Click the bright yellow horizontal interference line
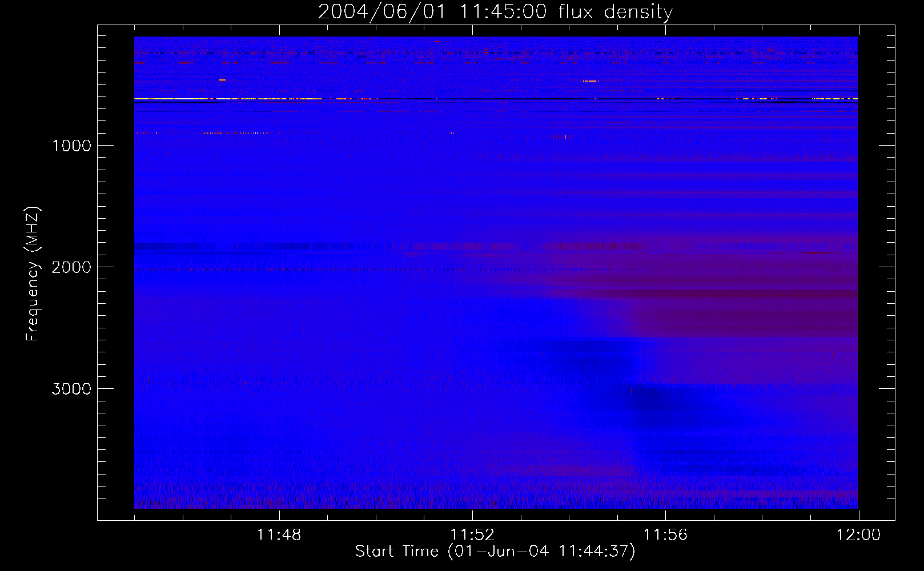Image resolution: width=924 pixels, height=571 pixels. 228,99
